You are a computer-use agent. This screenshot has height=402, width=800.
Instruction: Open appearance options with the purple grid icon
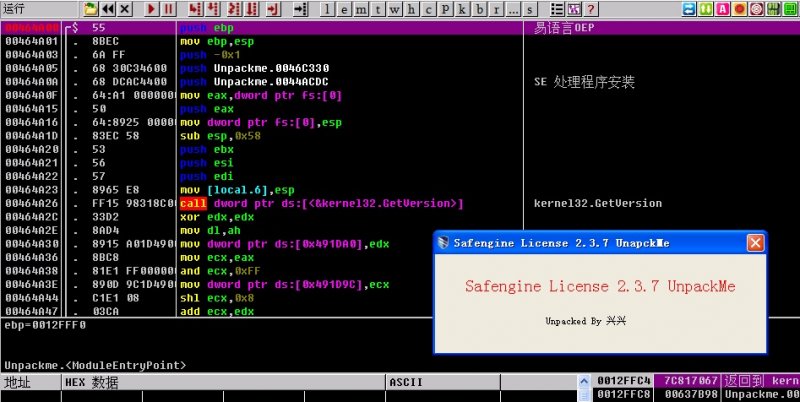tap(574, 9)
